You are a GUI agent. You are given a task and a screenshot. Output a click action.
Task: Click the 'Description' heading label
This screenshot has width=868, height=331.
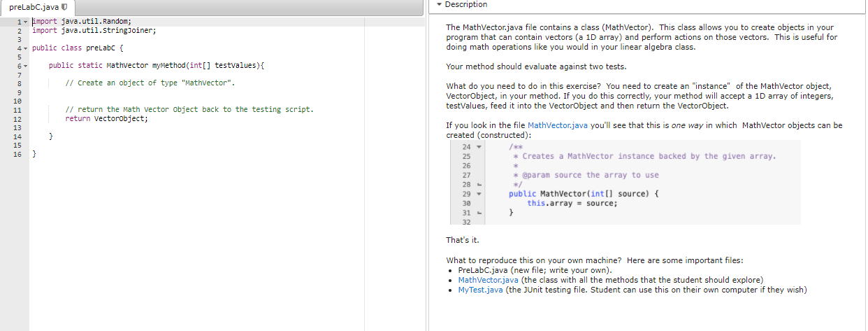point(466,4)
